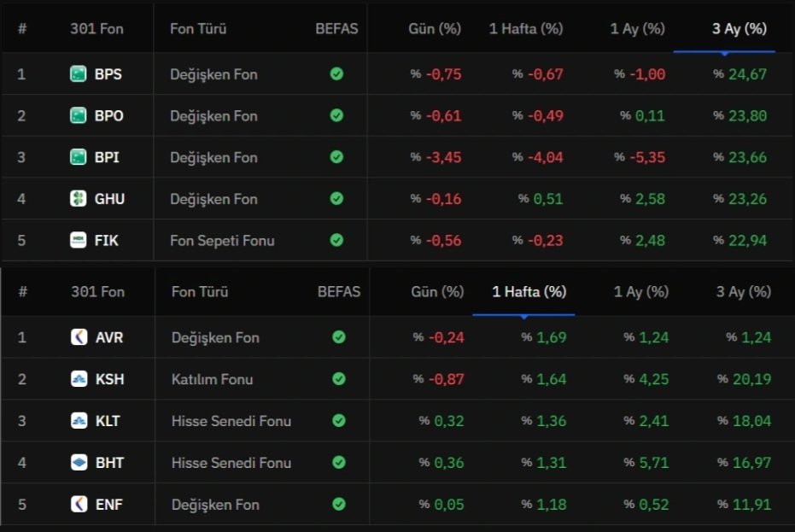Screen dimensions: 795x532
Task: Sort bottom table by Gün (%)
Action: pyautogui.click(x=437, y=291)
